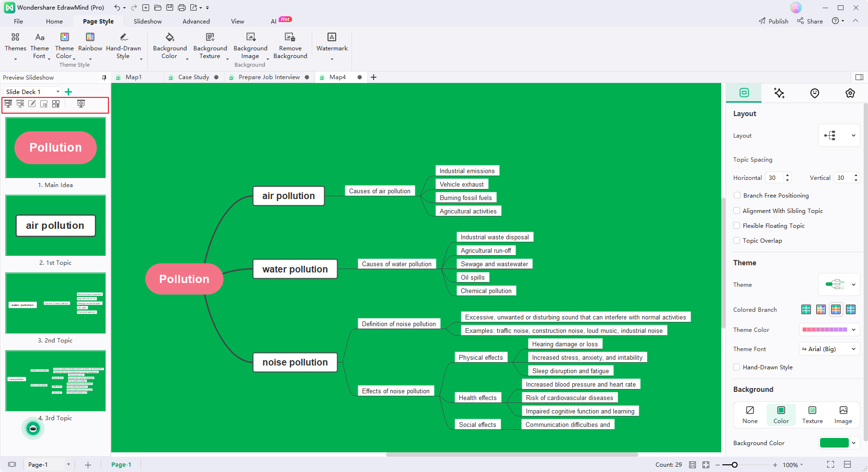
Task: Open the AI sparkle panel tab
Action: click(779, 93)
